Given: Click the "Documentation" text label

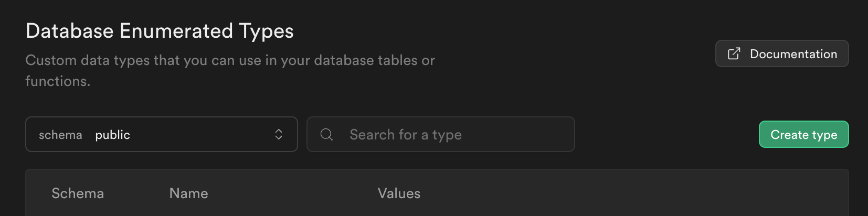Looking at the screenshot, I should click(793, 54).
